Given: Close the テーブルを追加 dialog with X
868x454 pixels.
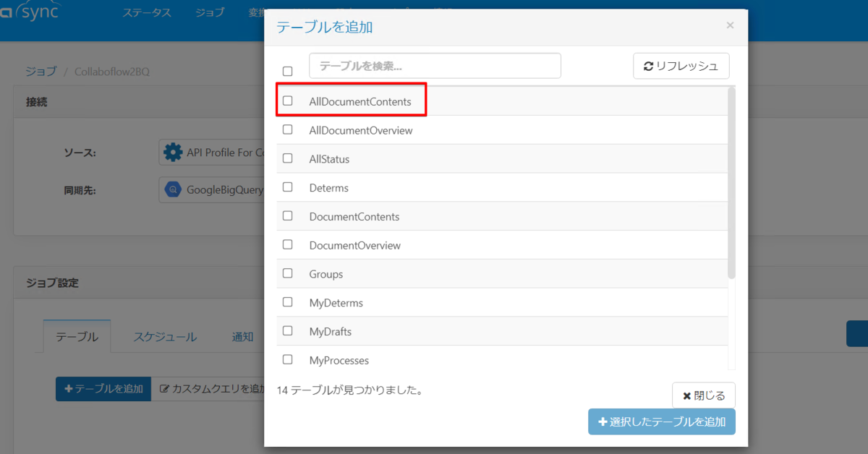Looking at the screenshot, I should point(730,25).
